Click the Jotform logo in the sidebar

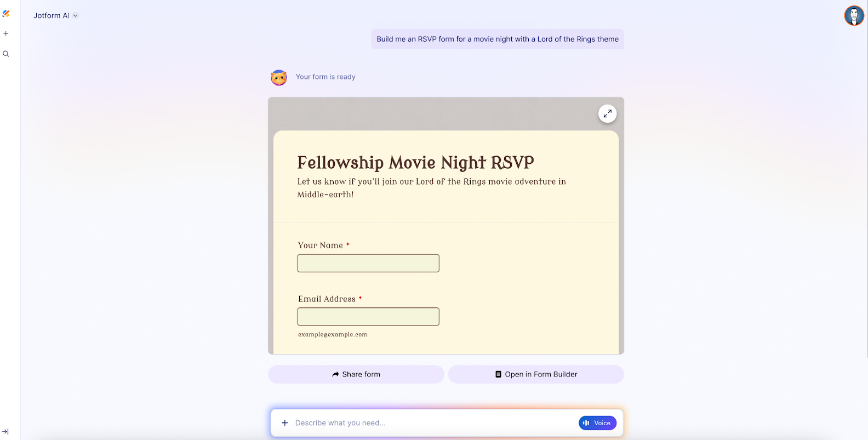6,13
